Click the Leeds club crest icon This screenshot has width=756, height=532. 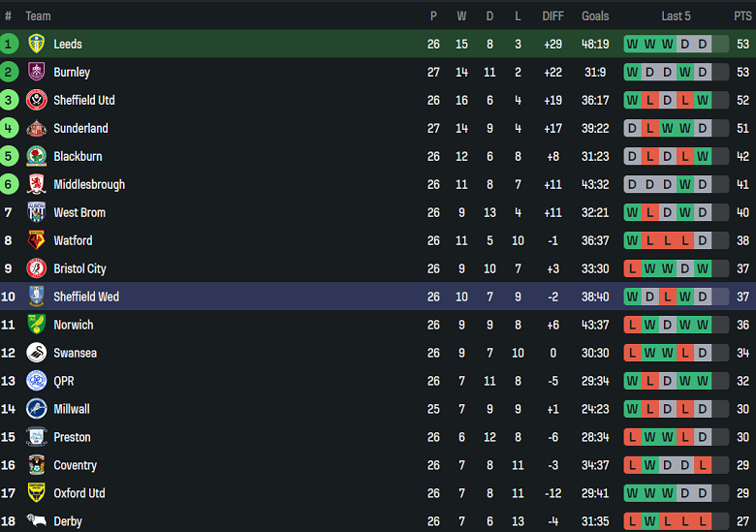coord(36,44)
